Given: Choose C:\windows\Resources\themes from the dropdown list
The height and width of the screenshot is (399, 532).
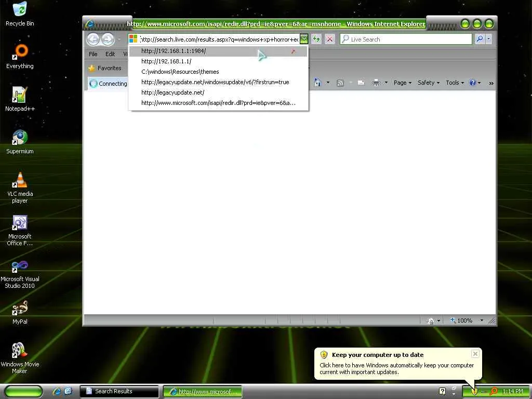Looking at the screenshot, I should click(x=218, y=72).
